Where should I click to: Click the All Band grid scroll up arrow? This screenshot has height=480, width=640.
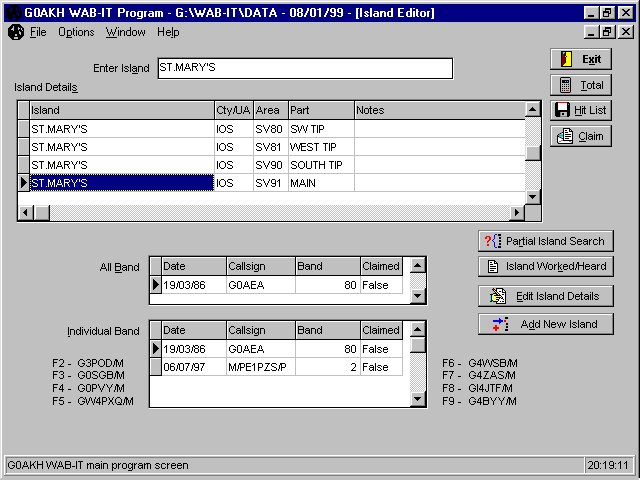417,265
